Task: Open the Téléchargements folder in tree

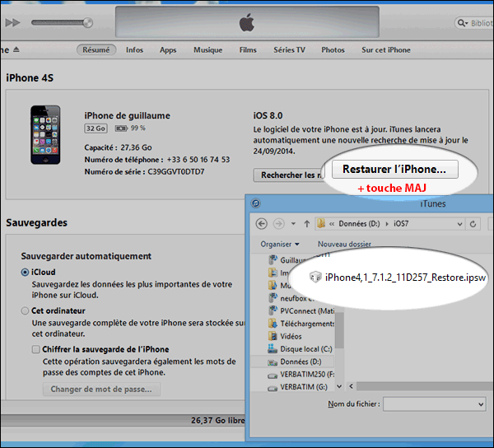Action: (x=301, y=324)
